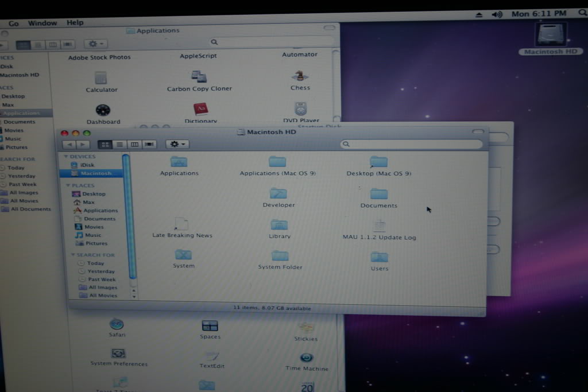Screen dimensions: 588x392
Task: Switch Applications window to column view
Action: coord(53,45)
